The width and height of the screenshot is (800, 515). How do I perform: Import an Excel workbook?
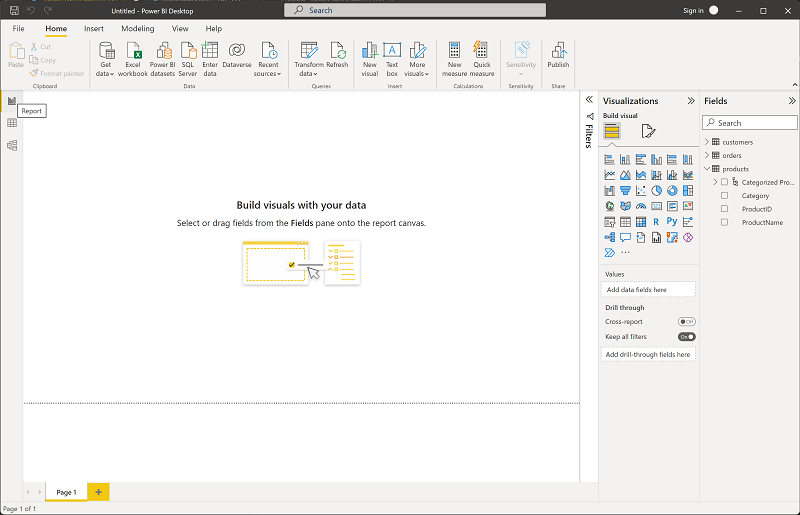133,60
